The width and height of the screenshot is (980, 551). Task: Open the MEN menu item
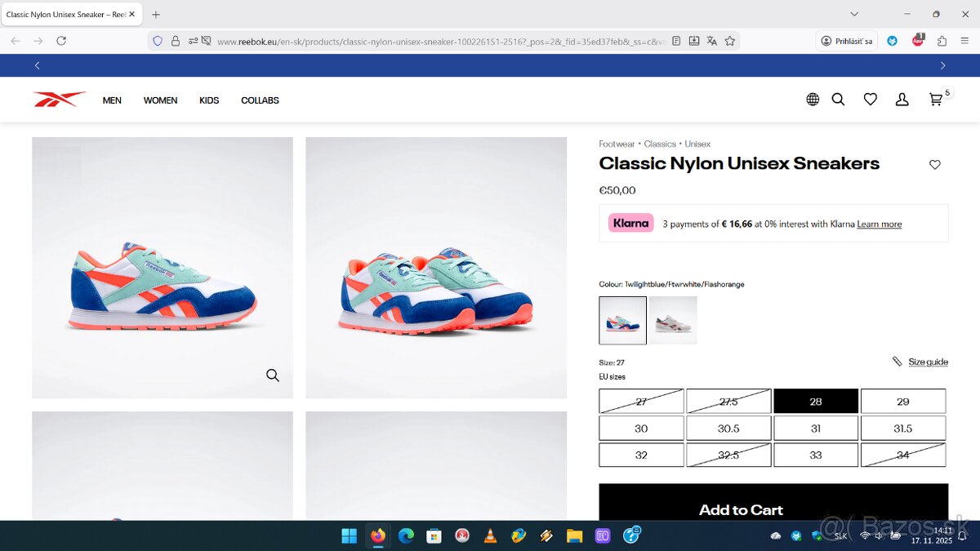coord(111,100)
